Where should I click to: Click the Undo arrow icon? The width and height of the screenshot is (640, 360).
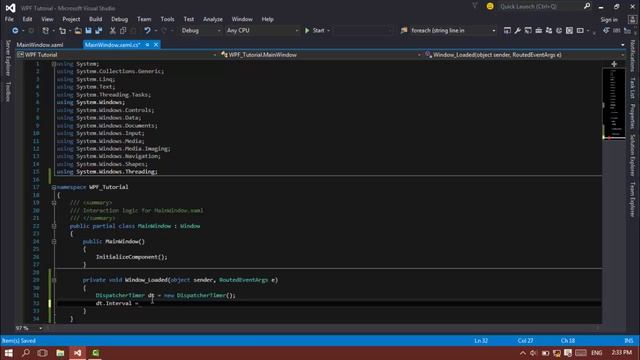[147, 31]
